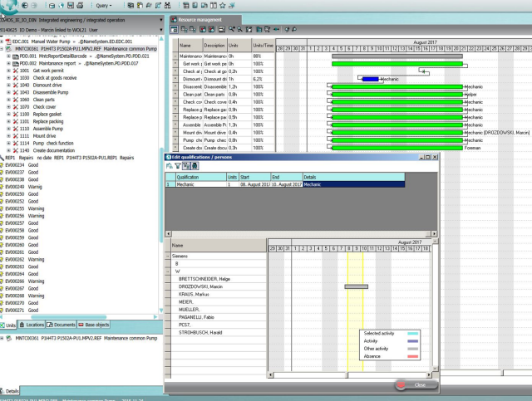Viewport: 532px width, 401px height.
Task: Click the Details column header in qualifications table
Action: pyautogui.click(x=353, y=177)
